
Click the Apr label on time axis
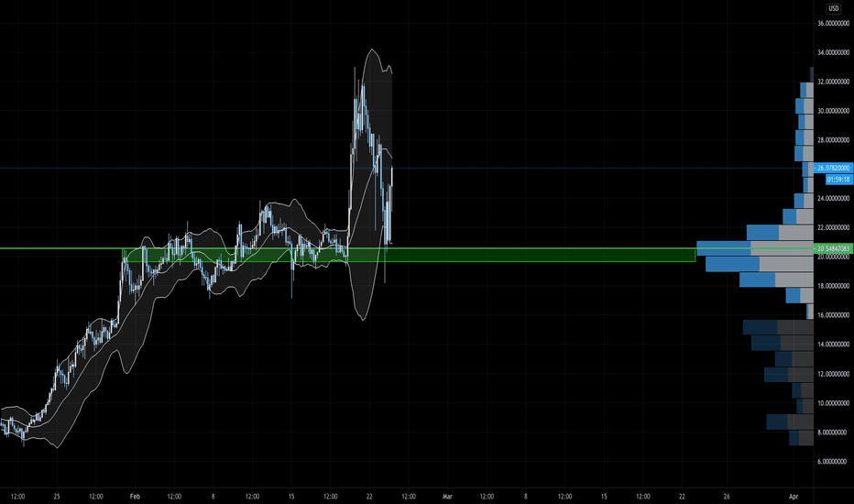(x=794, y=497)
